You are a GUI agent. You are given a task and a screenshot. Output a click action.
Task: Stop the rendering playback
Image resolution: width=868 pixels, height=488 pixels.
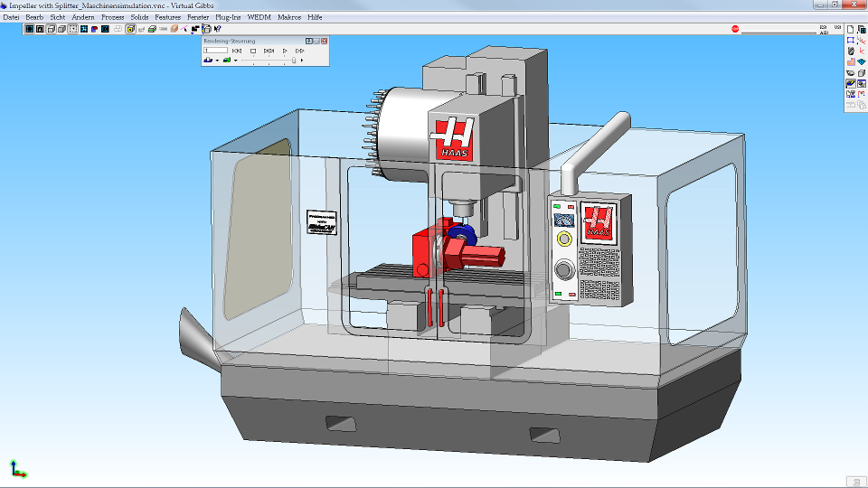point(253,51)
